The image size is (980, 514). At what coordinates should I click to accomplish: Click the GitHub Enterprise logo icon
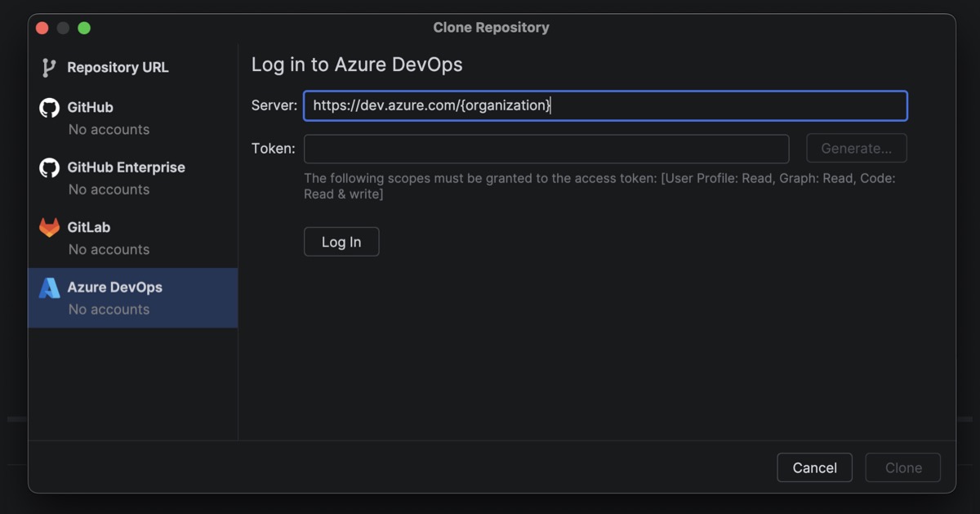tap(50, 168)
